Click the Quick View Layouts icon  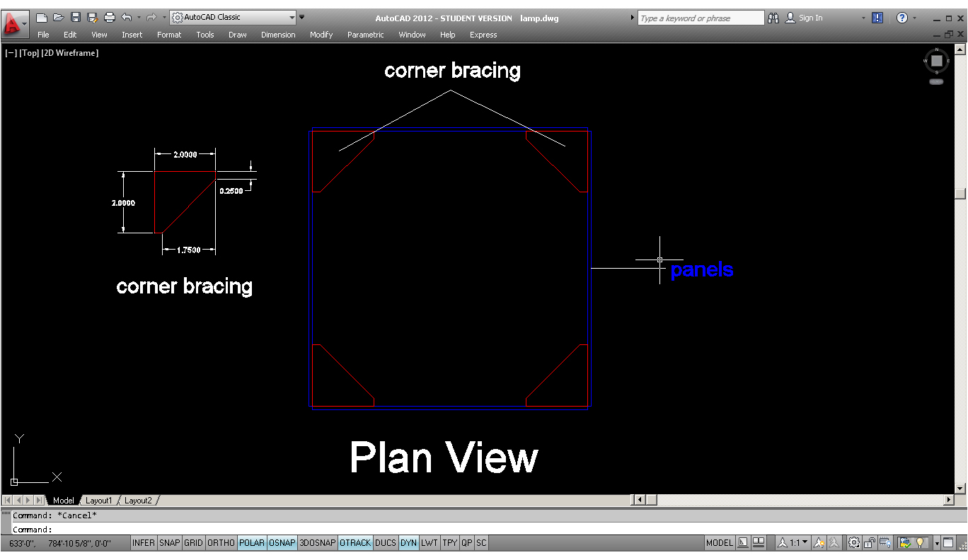tap(743, 543)
